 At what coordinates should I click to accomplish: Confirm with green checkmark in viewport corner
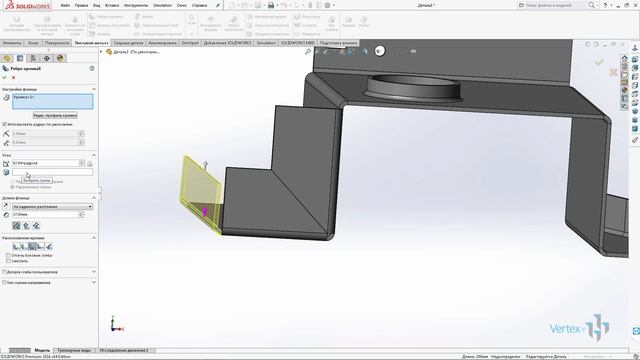point(599,62)
